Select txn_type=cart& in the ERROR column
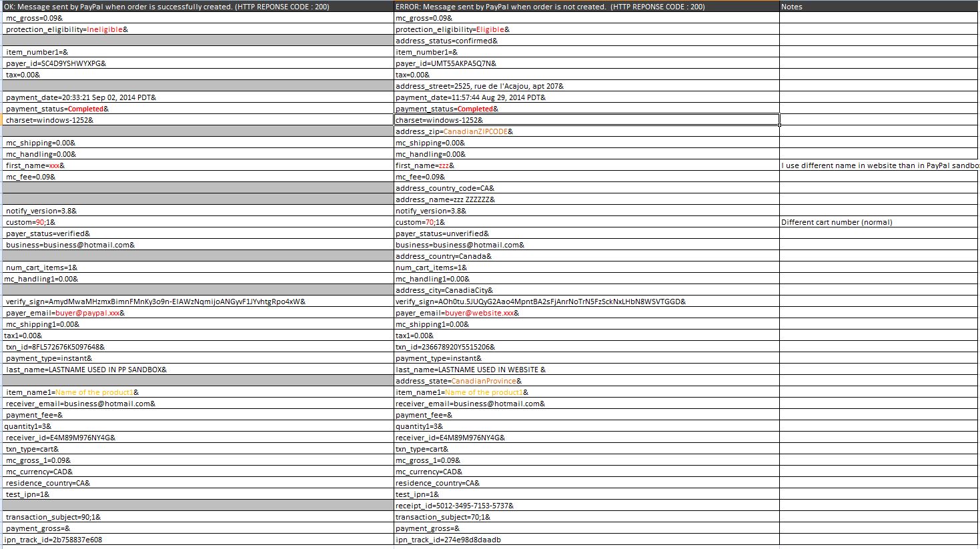The width and height of the screenshot is (980, 549). 586,449
